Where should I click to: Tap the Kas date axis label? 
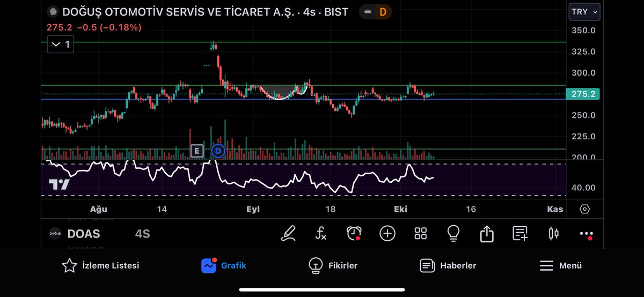coord(555,209)
